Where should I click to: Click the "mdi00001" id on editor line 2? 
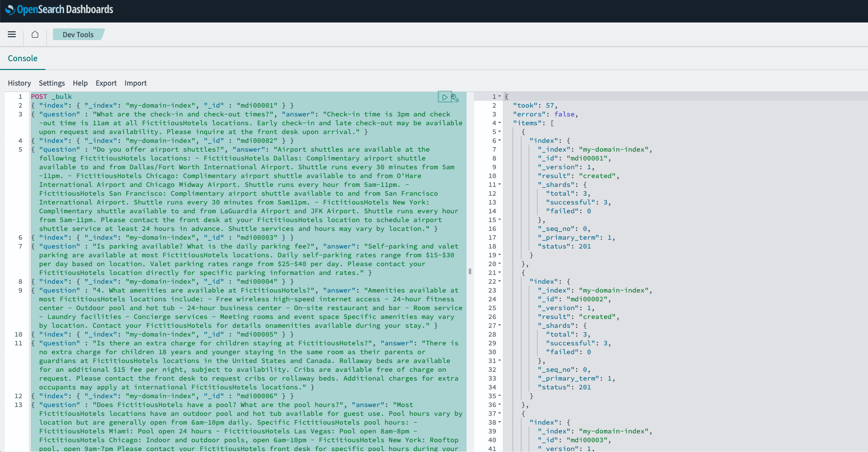[x=257, y=106]
